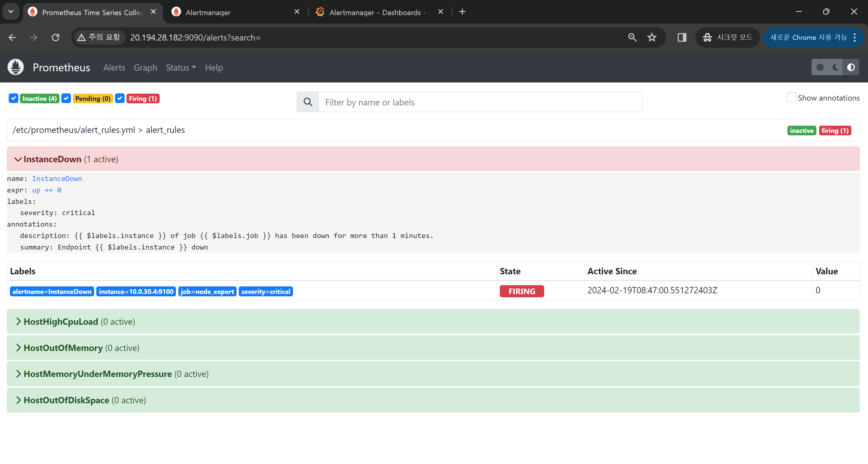Image resolution: width=868 pixels, height=464 pixels.
Task: Select the browser-preferred theme contrast icon
Action: point(851,67)
